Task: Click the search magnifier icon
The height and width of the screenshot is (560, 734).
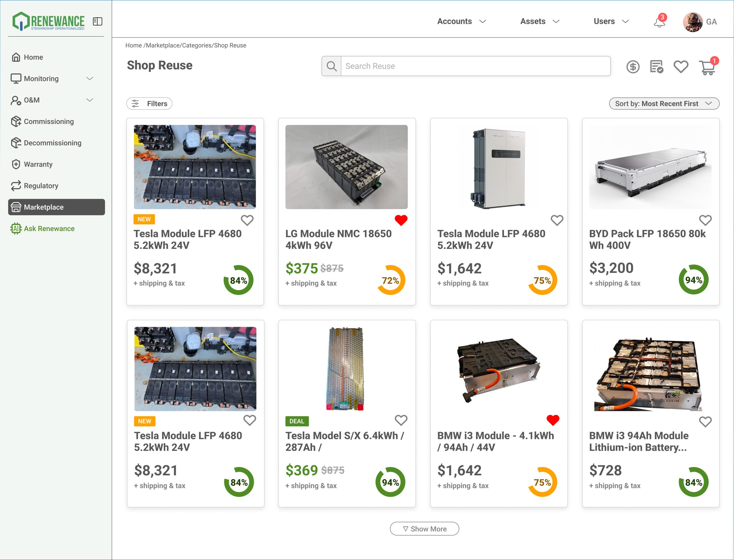Action: pos(331,66)
